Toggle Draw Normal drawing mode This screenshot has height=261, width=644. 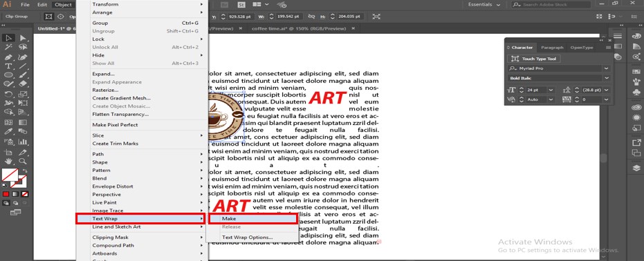pos(6,202)
